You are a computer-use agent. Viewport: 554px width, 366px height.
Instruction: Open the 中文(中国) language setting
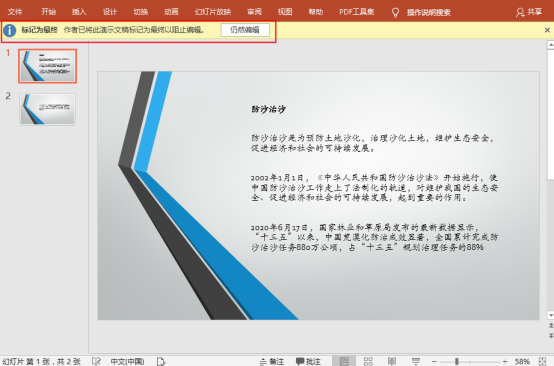click(127, 361)
